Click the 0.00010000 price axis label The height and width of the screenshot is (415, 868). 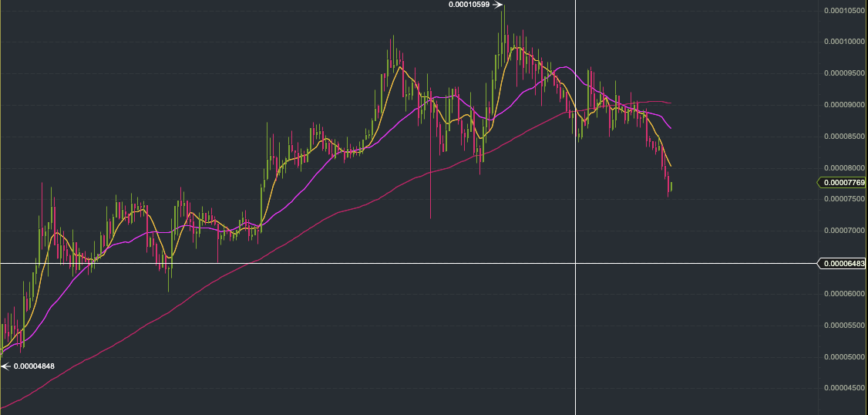(844, 42)
